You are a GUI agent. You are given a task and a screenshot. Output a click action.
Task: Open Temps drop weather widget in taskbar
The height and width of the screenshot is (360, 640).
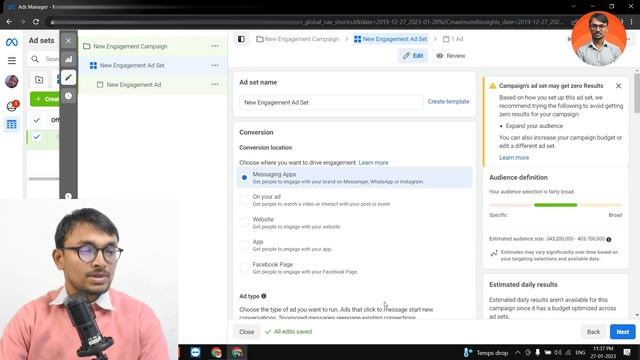[x=486, y=352]
